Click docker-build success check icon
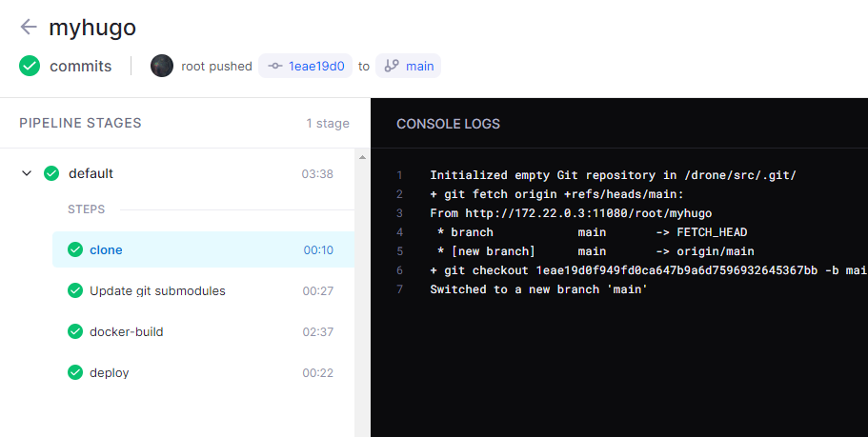 [x=75, y=332]
